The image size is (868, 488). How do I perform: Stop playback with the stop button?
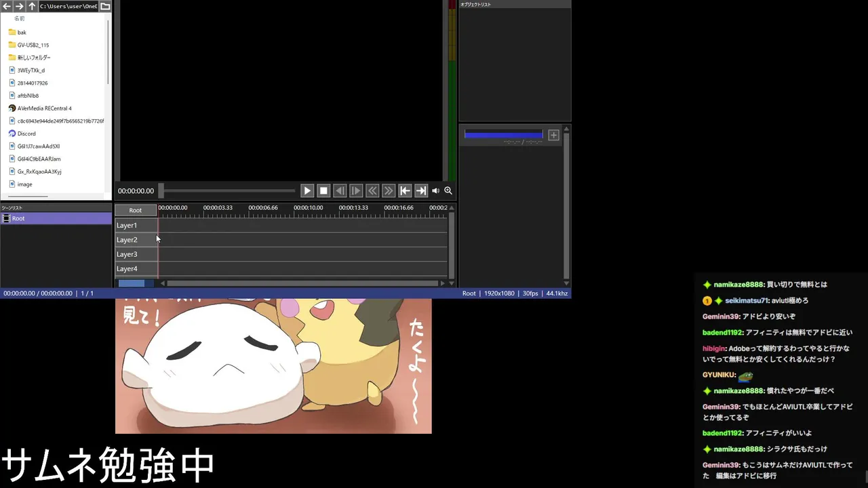point(323,191)
